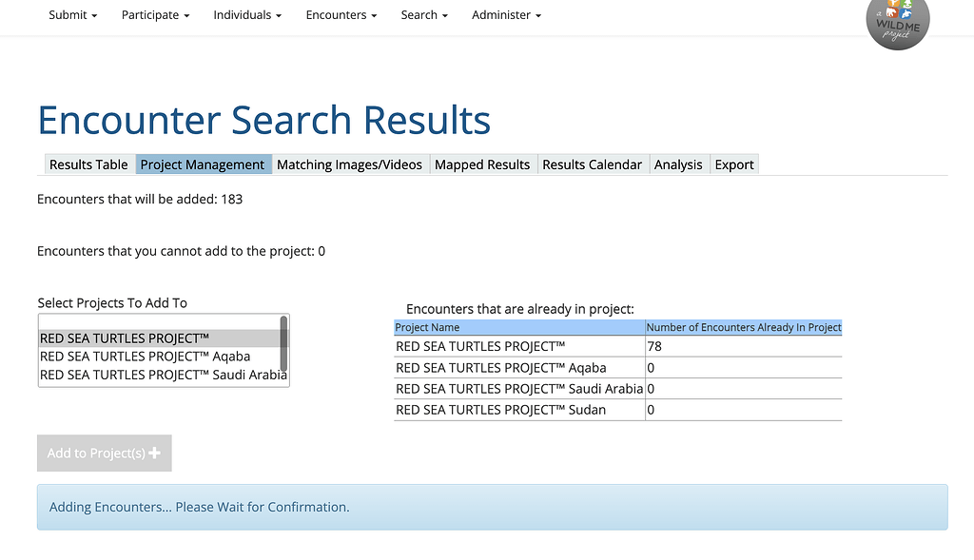Select the Analysis tab
The image size is (974, 560).
(x=678, y=164)
